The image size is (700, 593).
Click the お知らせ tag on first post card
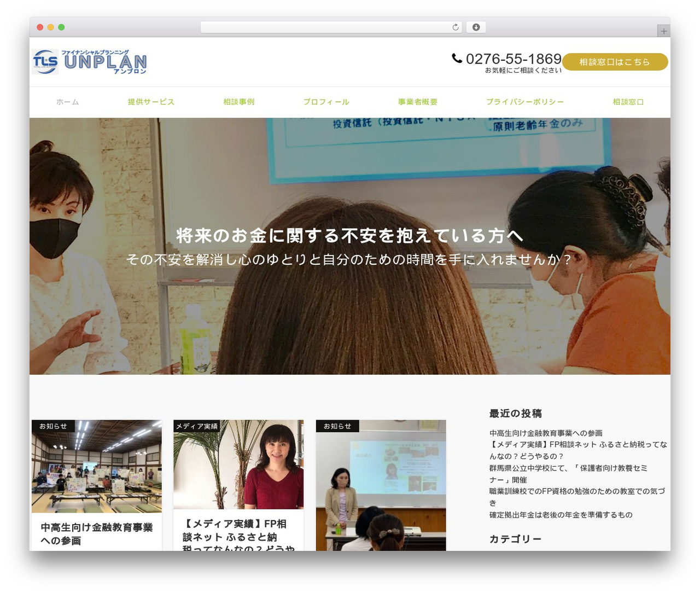point(53,426)
